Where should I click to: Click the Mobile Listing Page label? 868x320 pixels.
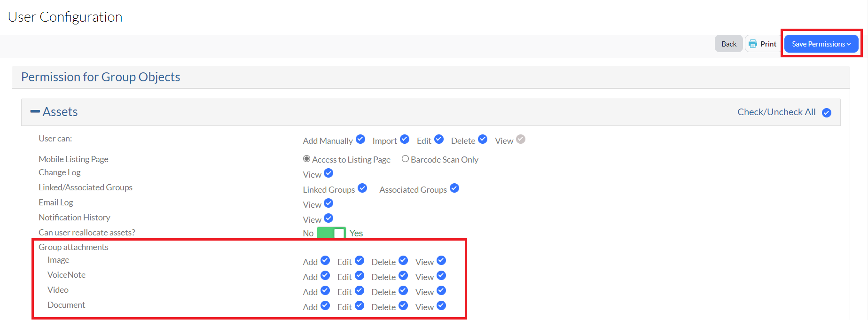[73, 159]
